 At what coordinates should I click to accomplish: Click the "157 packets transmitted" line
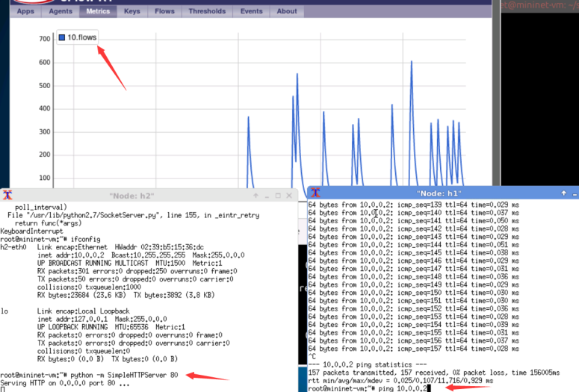[x=434, y=373]
